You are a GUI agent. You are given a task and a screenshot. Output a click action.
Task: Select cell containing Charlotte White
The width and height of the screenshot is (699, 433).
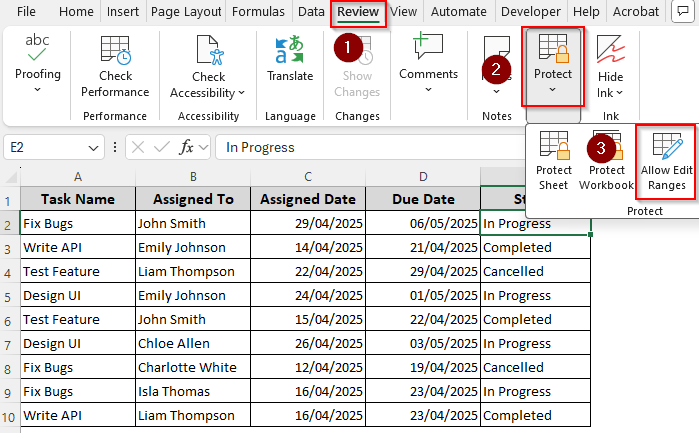tap(193, 367)
